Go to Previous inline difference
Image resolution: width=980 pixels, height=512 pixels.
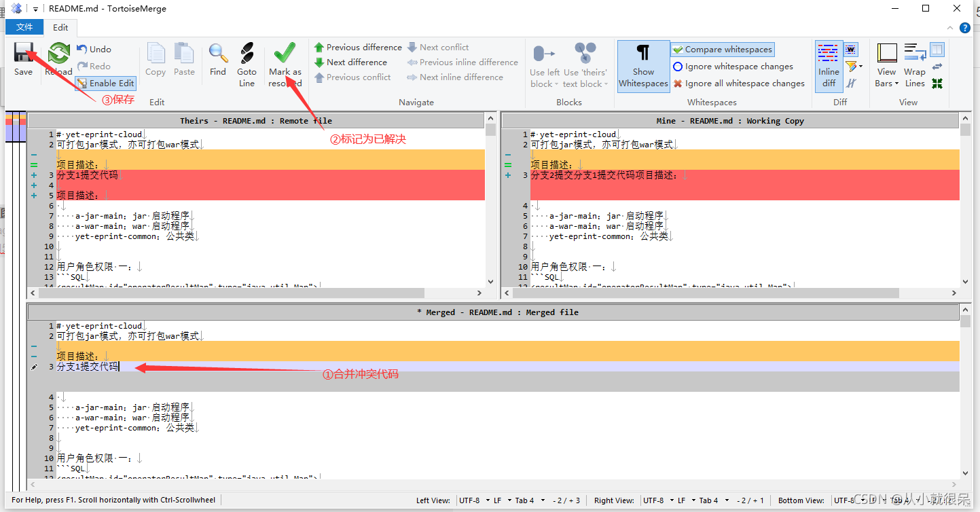click(x=462, y=62)
